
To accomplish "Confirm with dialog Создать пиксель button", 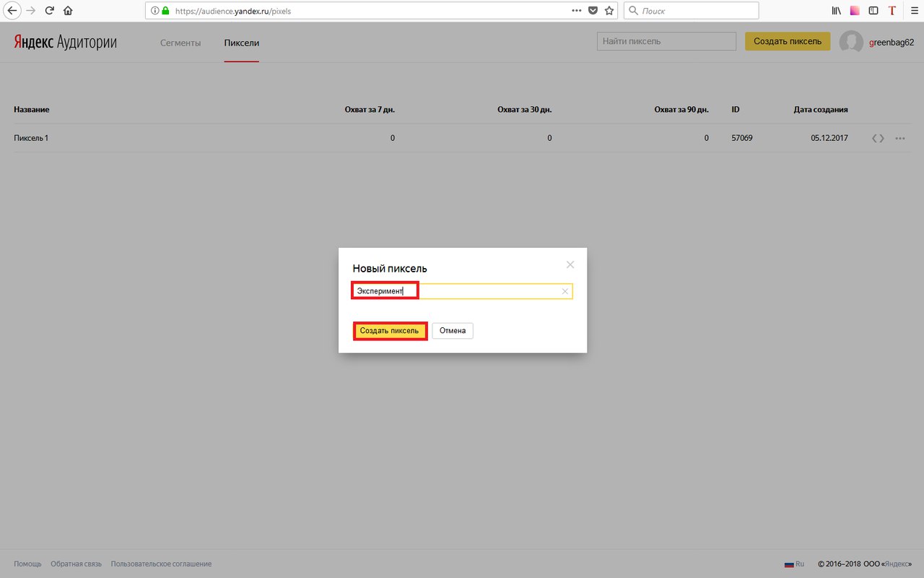I will 389,331.
